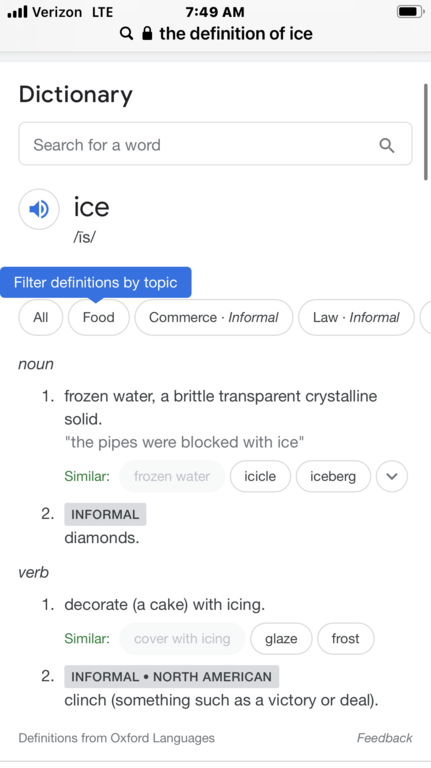431x768 pixels.
Task: Filter definitions by Food topic
Action: coord(98,317)
